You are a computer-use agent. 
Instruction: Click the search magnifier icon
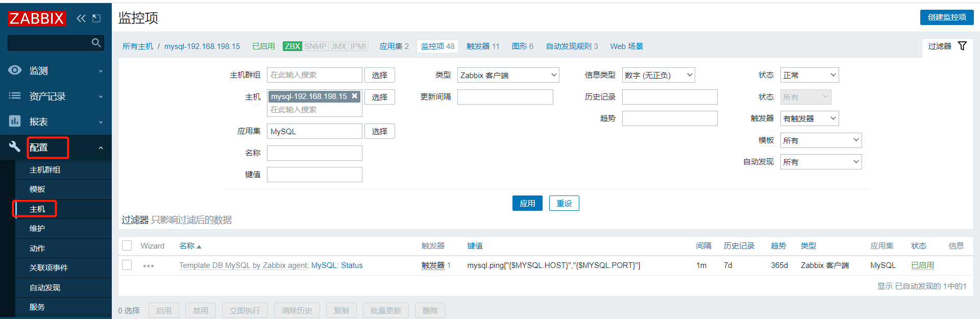pos(96,43)
